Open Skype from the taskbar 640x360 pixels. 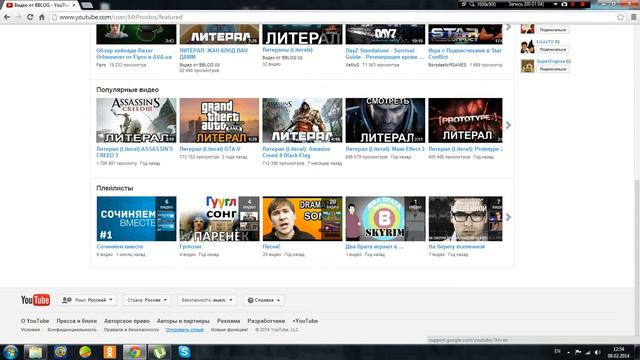(x=184, y=352)
